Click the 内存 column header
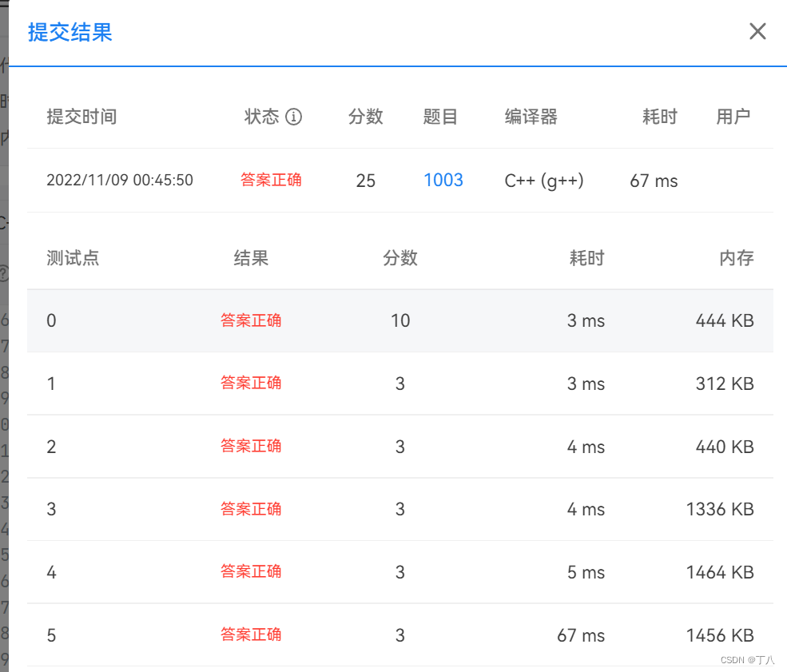Viewport: 787px width, 672px height. pos(737,258)
